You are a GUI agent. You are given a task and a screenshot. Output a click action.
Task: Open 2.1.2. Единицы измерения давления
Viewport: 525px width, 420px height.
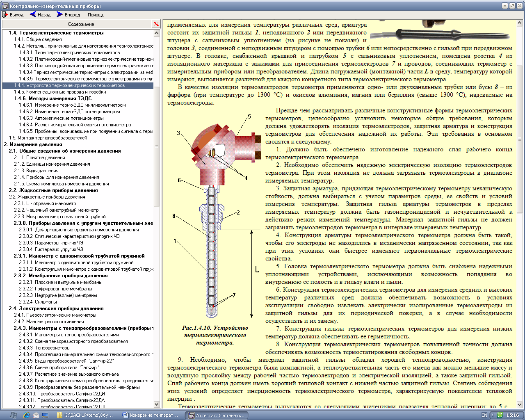pyautogui.click(x=52, y=164)
